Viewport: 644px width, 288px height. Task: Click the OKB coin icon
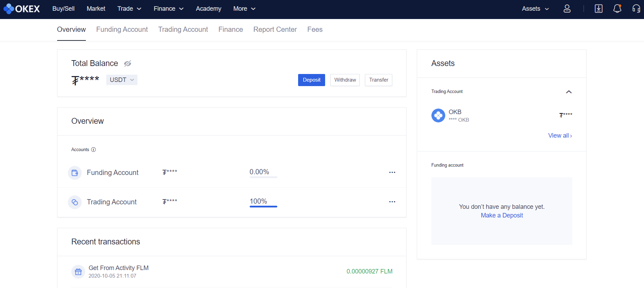(x=438, y=115)
